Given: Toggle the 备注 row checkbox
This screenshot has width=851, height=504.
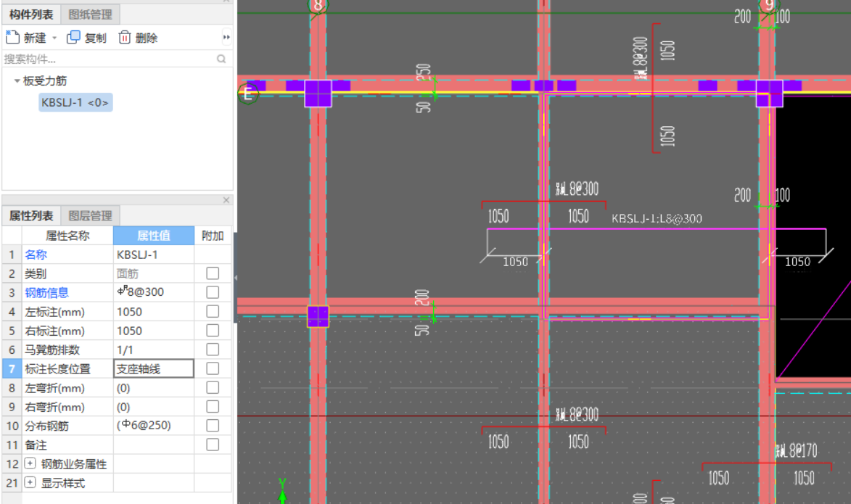Looking at the screenshot, I should pos(213,445).
